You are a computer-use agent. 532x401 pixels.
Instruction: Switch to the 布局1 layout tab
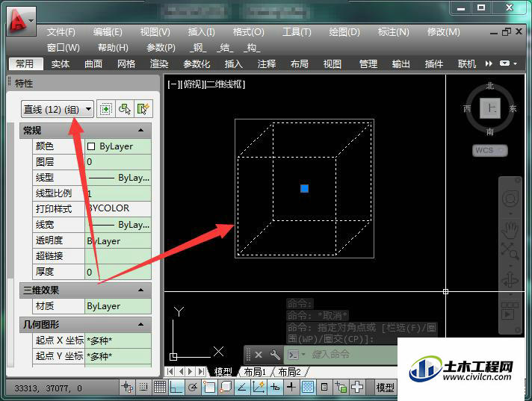click(x=255, y=372)
